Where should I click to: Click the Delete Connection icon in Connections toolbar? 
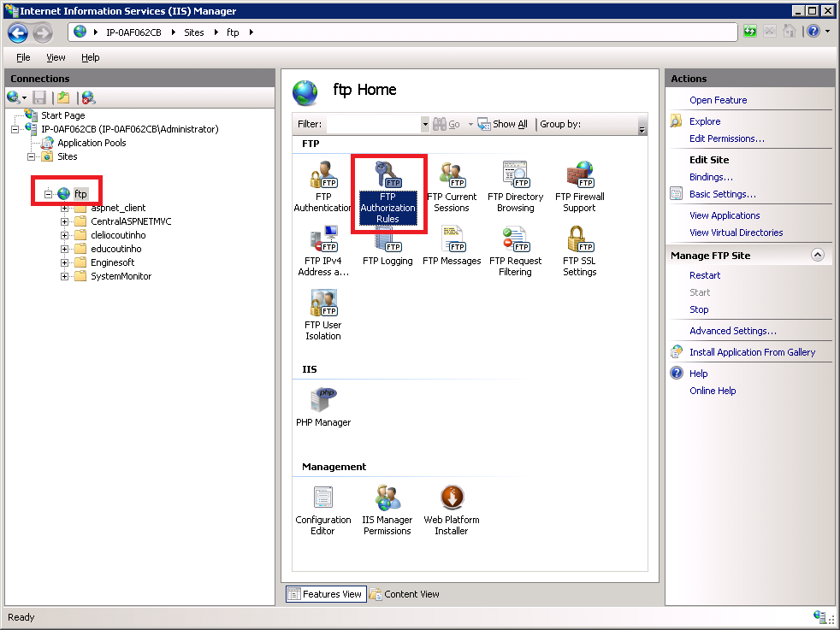(x=88, y=97)
